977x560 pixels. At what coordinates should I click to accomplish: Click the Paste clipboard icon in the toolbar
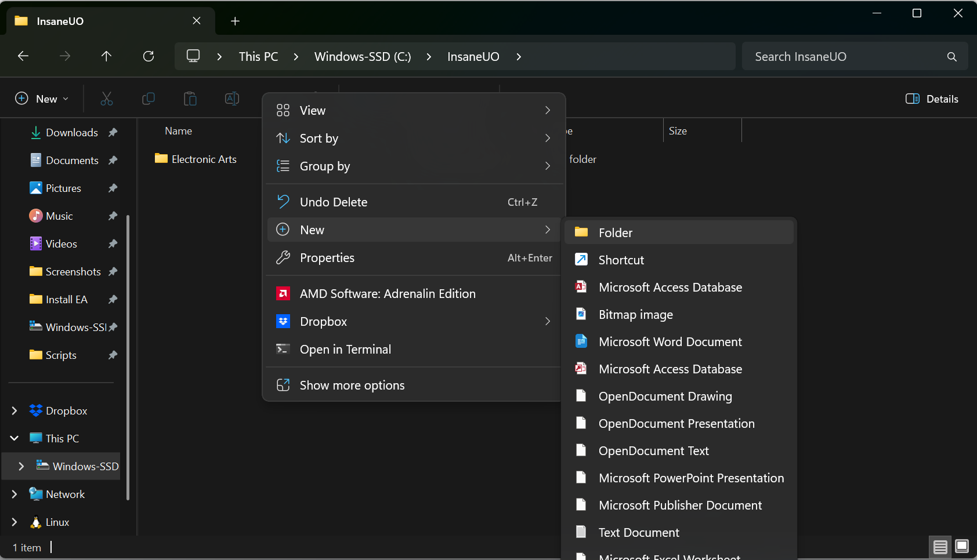click(x=190, y=99)
